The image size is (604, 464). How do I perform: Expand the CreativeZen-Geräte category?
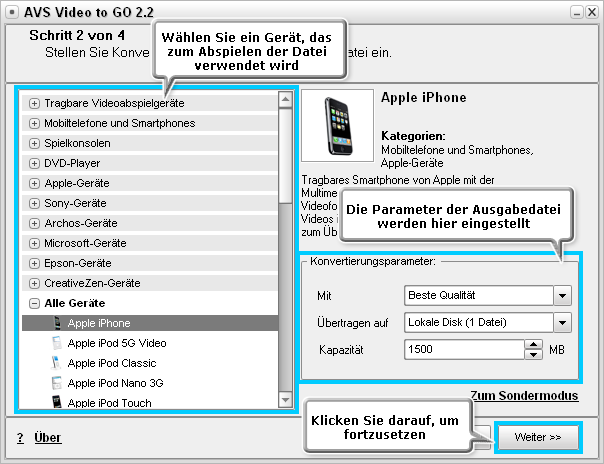coord(34,283)
